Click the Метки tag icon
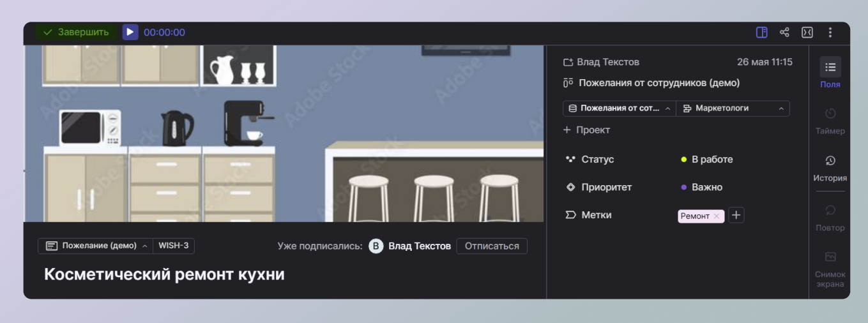 point(570,215)
